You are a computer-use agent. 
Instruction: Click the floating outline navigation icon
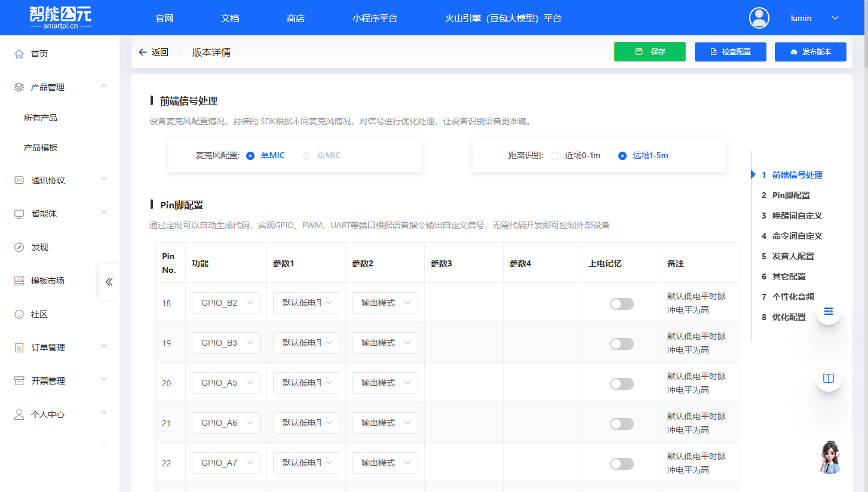(x=828, y=311)
